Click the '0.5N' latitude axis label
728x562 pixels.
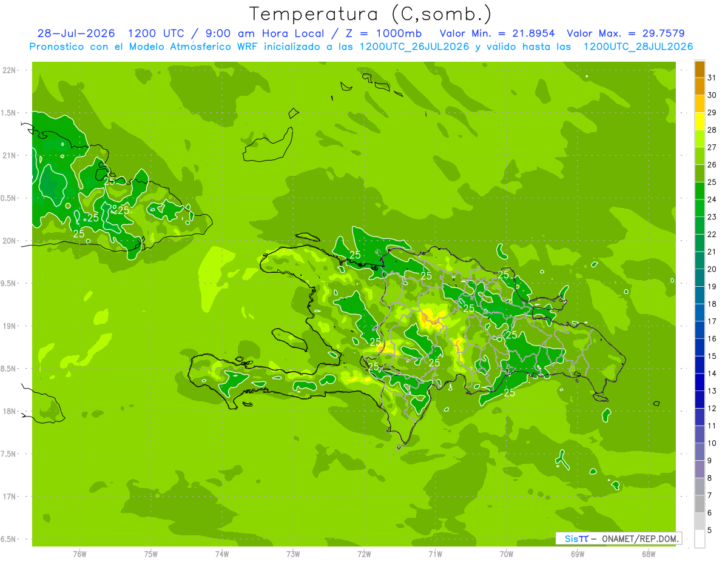point(9,198)
